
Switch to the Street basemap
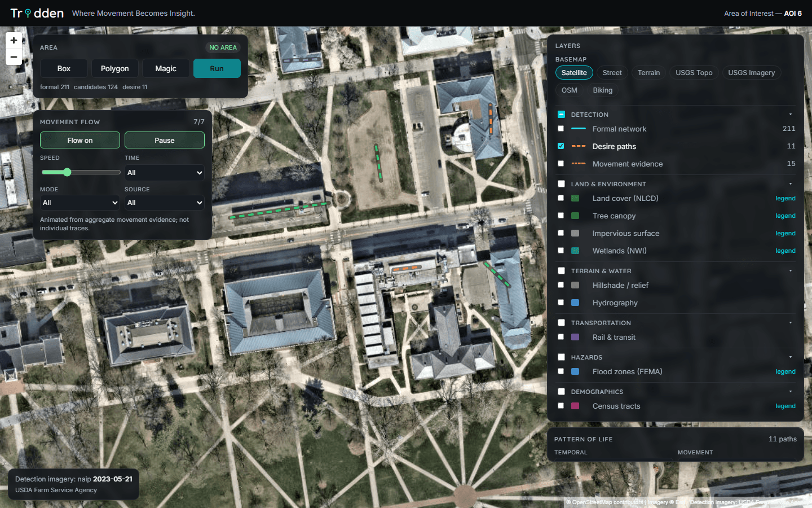(612, 73)
